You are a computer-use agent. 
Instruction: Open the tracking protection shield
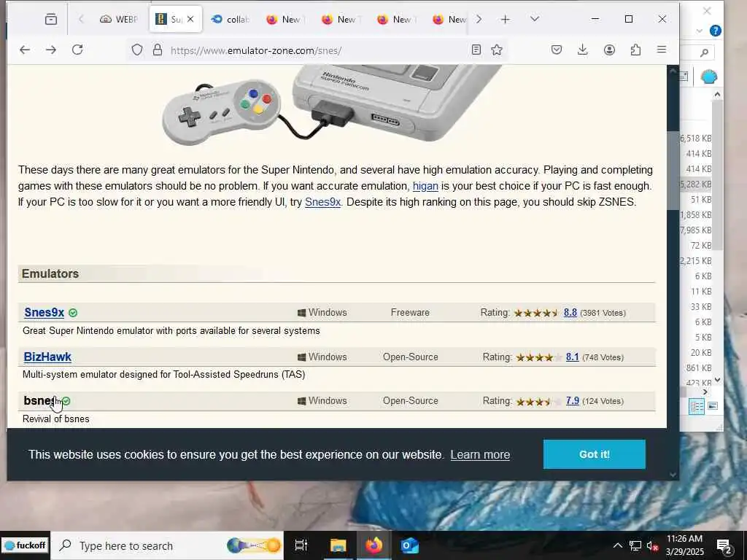pyautogui.click(x=137, y=50)
